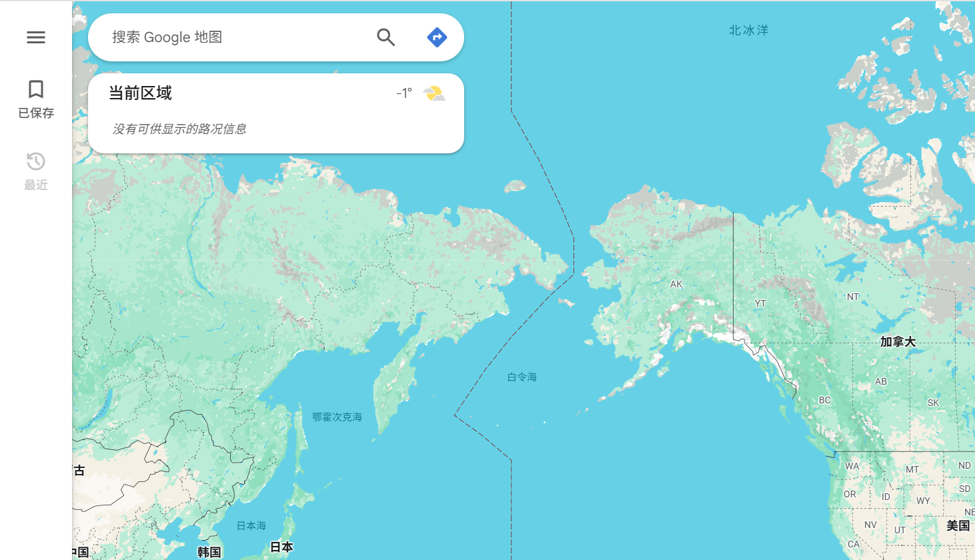
Task: Click the 白令海 sea label
Action: (522, 377)
